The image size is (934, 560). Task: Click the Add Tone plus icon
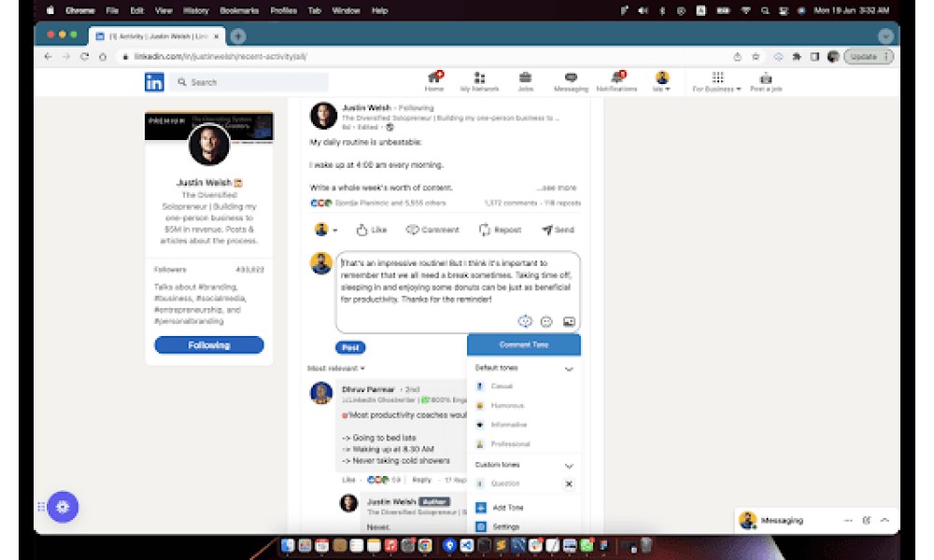(481, 508)
